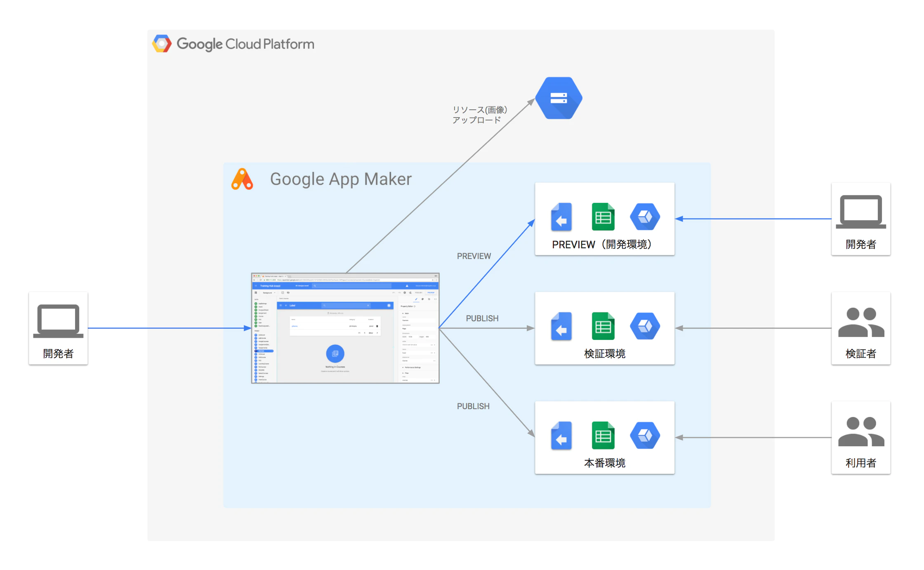Click the Google App Maker logo icon
Image resolution: width=924 pixels, height=570 pixels.
(x=242, y=179)
